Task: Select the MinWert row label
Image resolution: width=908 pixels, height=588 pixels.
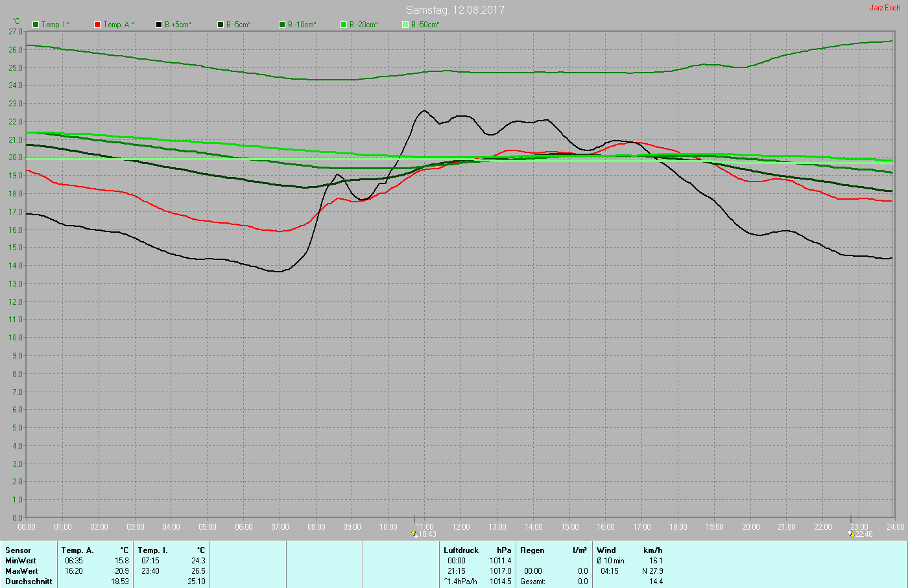Action: 21,561
